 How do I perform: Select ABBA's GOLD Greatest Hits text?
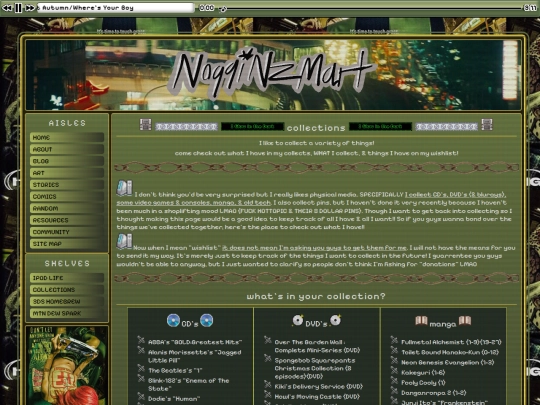(195, 342)
